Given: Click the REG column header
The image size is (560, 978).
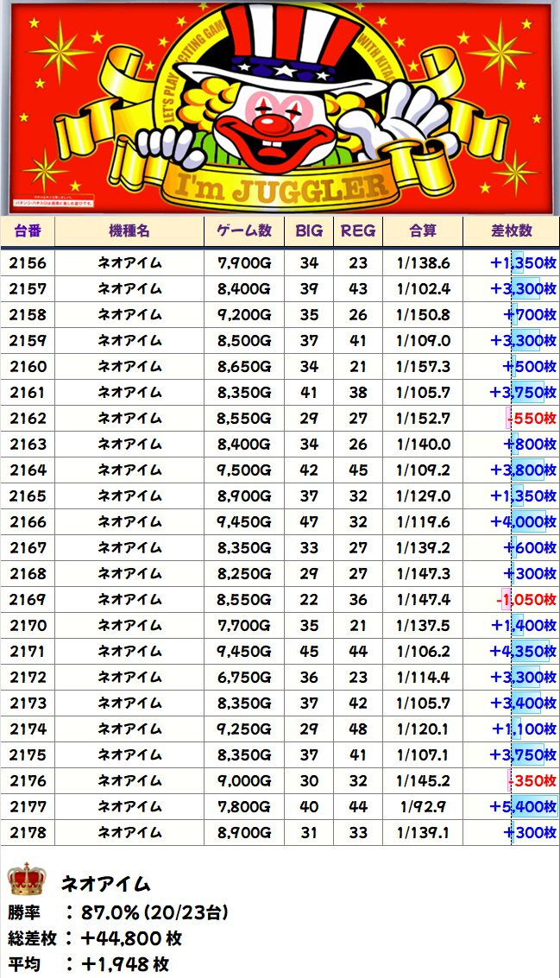Looking at the screenshot, I should tap(357, 230).
